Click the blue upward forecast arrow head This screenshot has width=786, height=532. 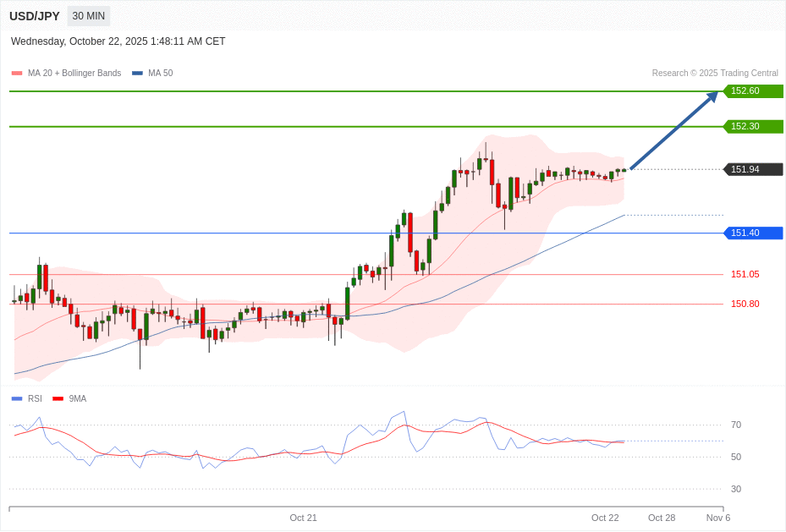click(x=712, y=96)
